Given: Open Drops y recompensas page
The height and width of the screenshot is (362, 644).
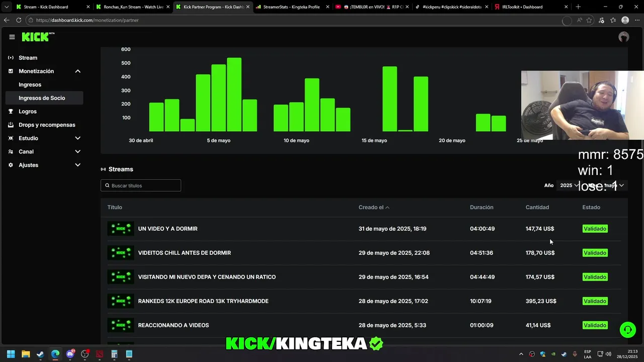Looking at the screenshot, I should pos(47,125).
